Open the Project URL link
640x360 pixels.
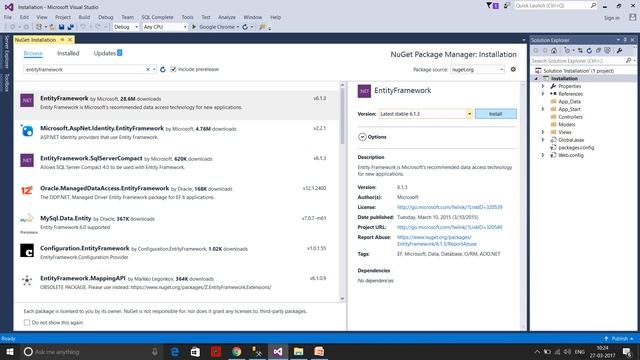[x=449, y=227]
